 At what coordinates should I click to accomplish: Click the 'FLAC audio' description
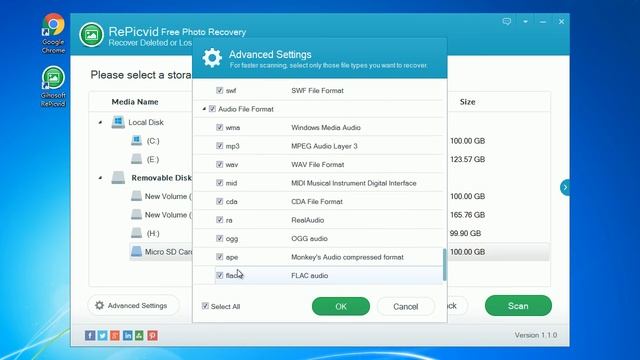pyautogui.click(x=309, y=276)
